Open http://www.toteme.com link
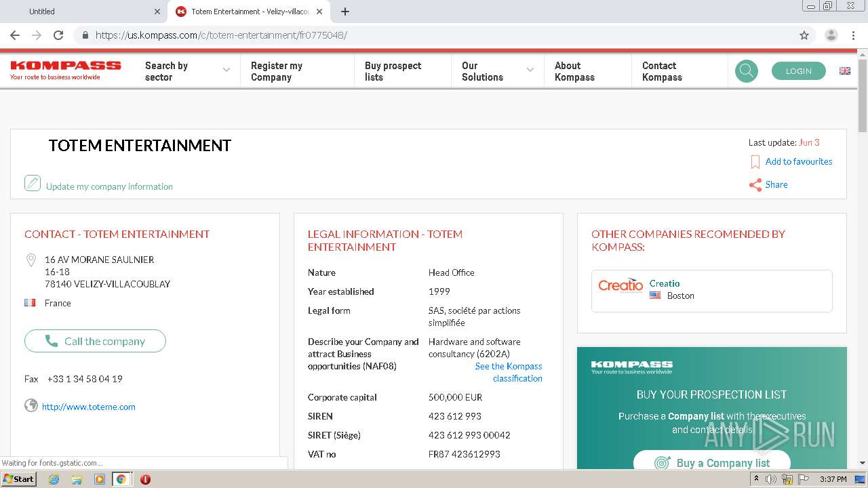 click(89, 407)
